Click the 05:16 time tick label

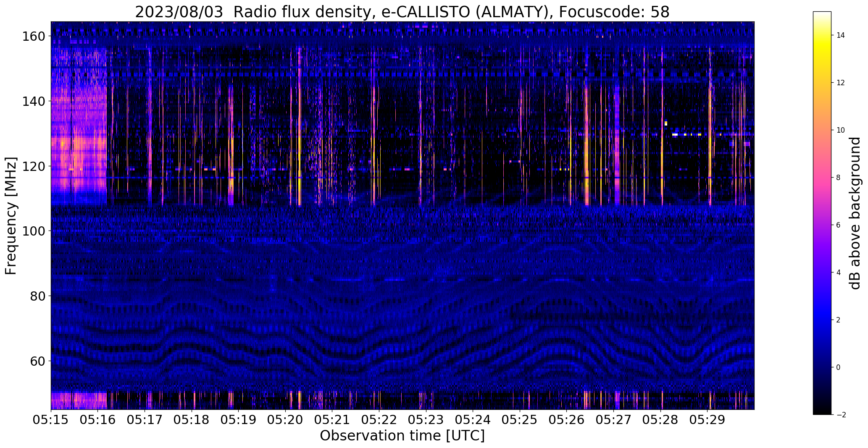[98, 420]
